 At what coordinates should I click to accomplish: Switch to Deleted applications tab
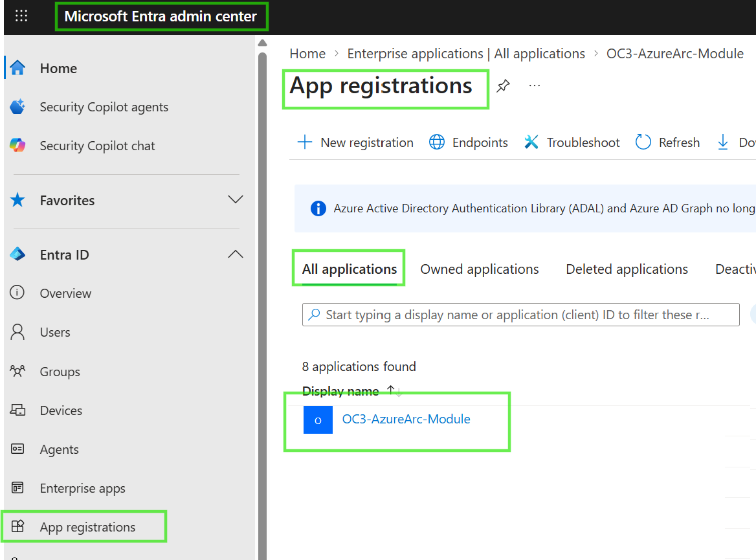[627, 269]
